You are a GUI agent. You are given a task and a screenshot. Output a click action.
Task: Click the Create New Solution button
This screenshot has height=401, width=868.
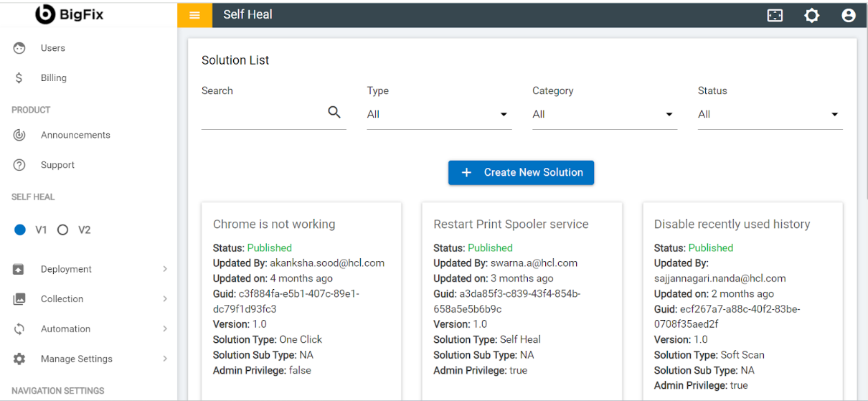[521, 173]
